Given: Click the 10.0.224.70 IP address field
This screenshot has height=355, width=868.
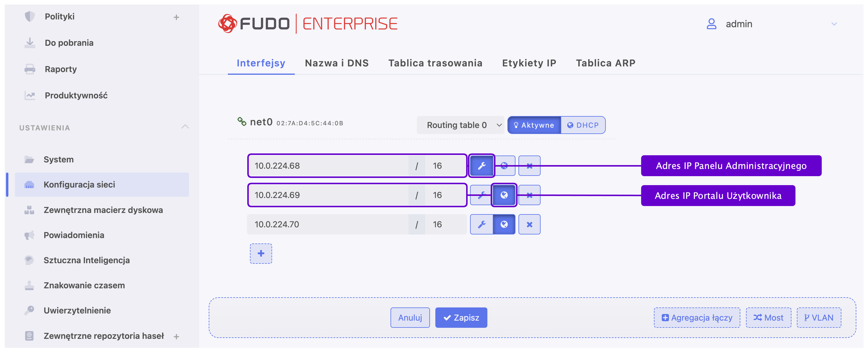Looking at the screenshot, I should point(327,224).
